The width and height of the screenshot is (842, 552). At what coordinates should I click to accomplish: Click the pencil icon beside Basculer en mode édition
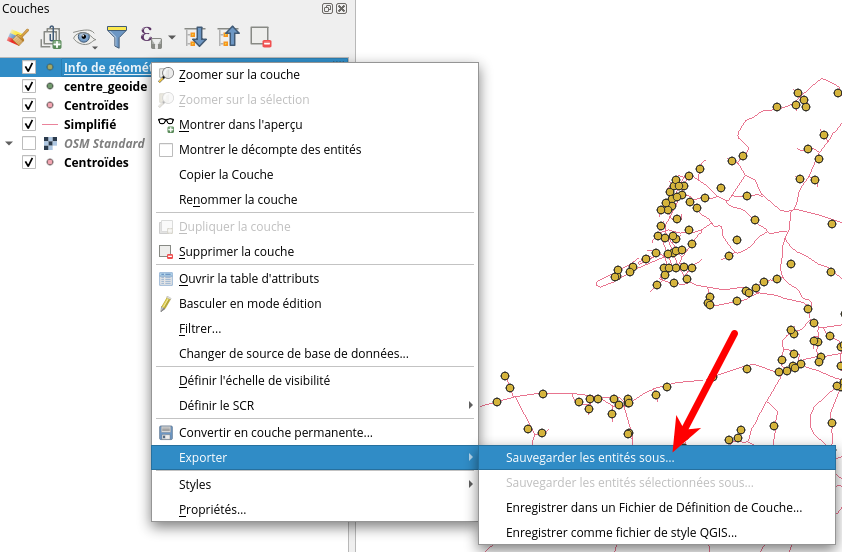(166, 304)
